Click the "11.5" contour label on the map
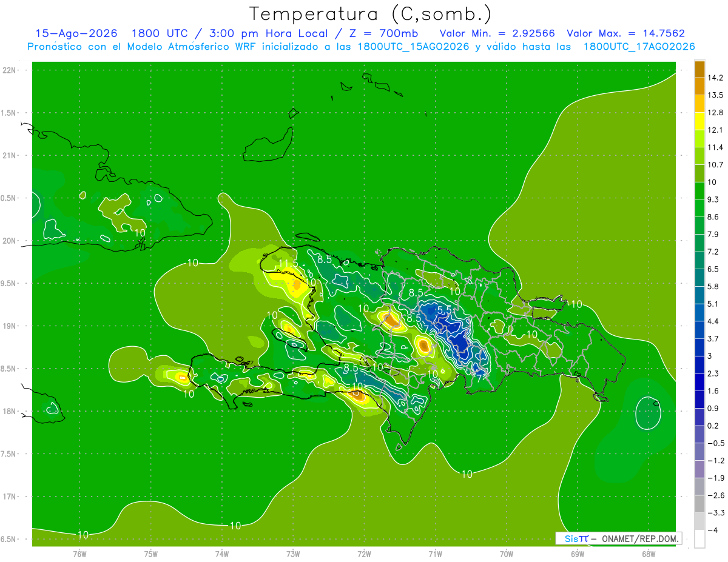 click(x=288, y=264)
